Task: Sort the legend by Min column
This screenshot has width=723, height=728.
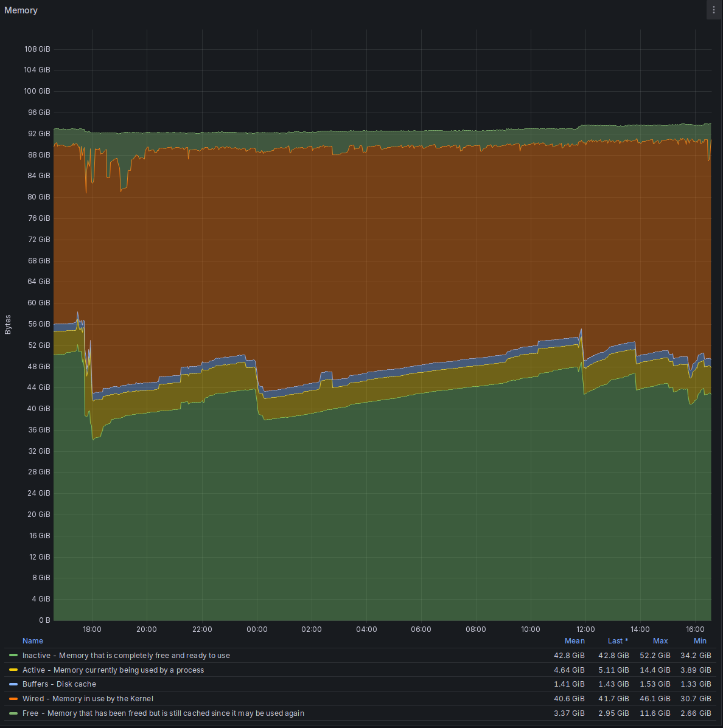Action: click(700, 641)
